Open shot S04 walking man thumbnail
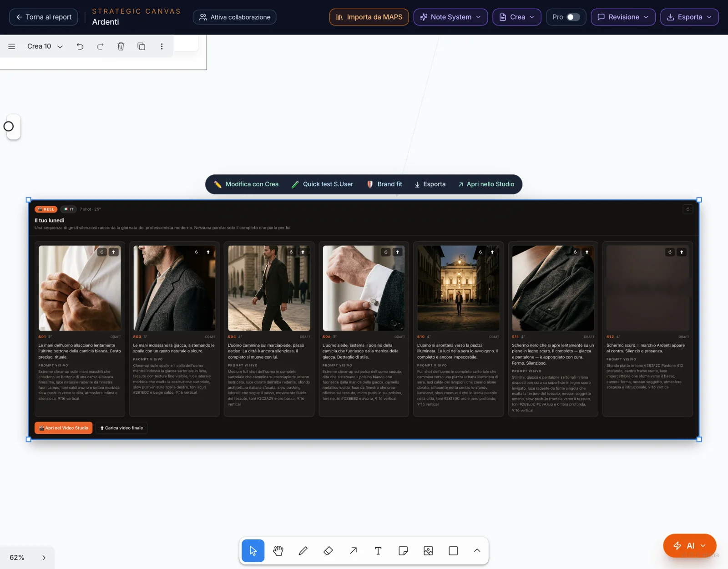 pos(269,288)
